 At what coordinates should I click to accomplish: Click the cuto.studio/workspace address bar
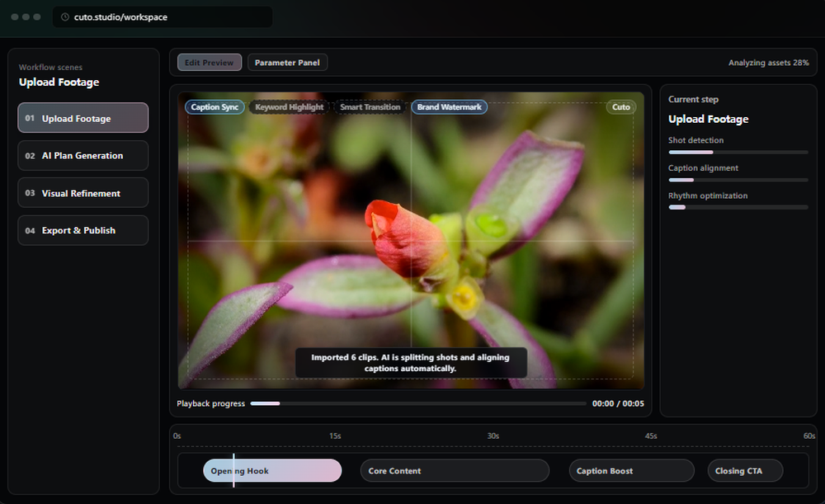coord(162,16)
